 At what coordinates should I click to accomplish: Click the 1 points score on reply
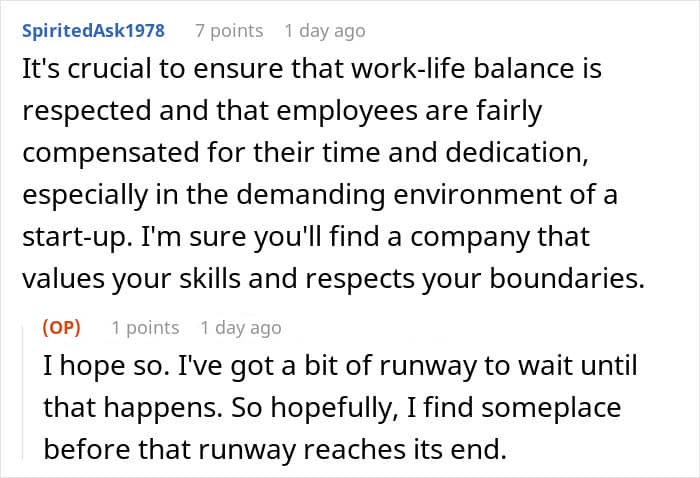coord(145,328)
